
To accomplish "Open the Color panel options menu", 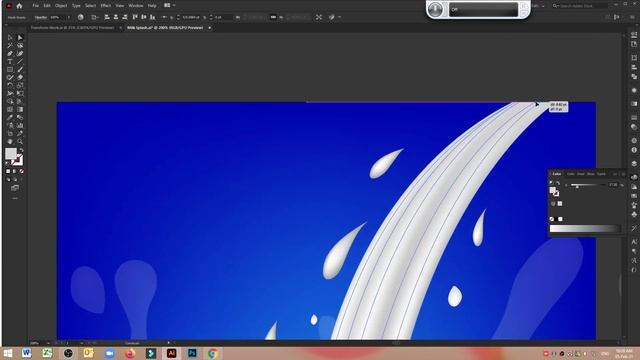I will [x=623, y=174].
